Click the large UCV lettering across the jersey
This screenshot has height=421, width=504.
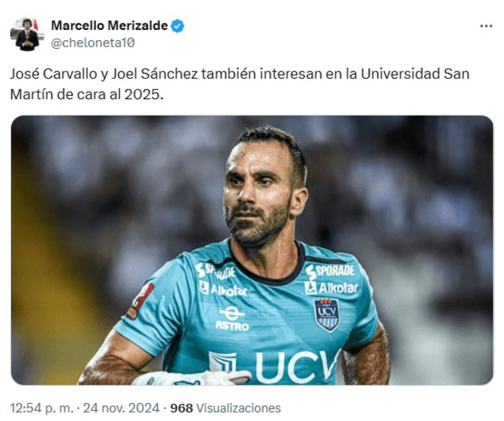click(273, 367)
